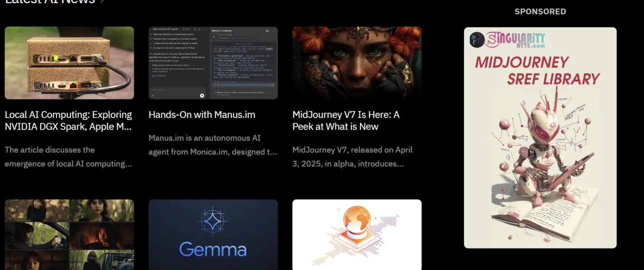Click the MidJourney V7 release summary text
The image size is (644, 270).
[x=352, y=156]
